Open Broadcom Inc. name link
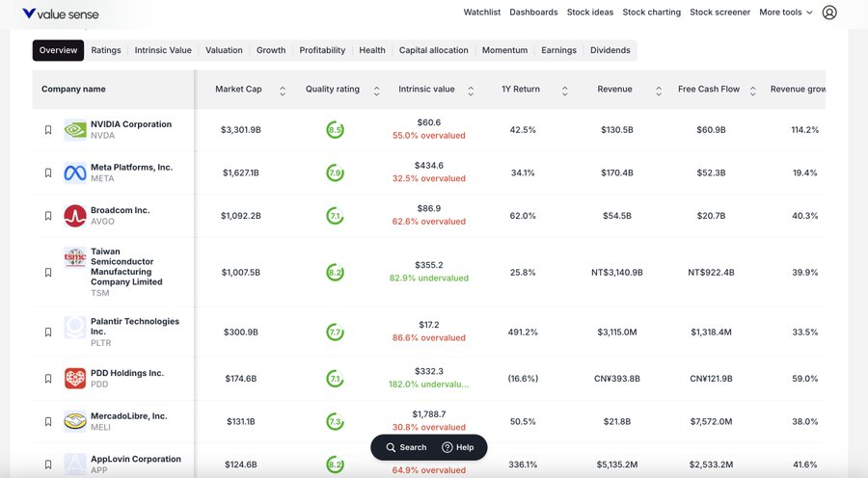 click(121, 210)
